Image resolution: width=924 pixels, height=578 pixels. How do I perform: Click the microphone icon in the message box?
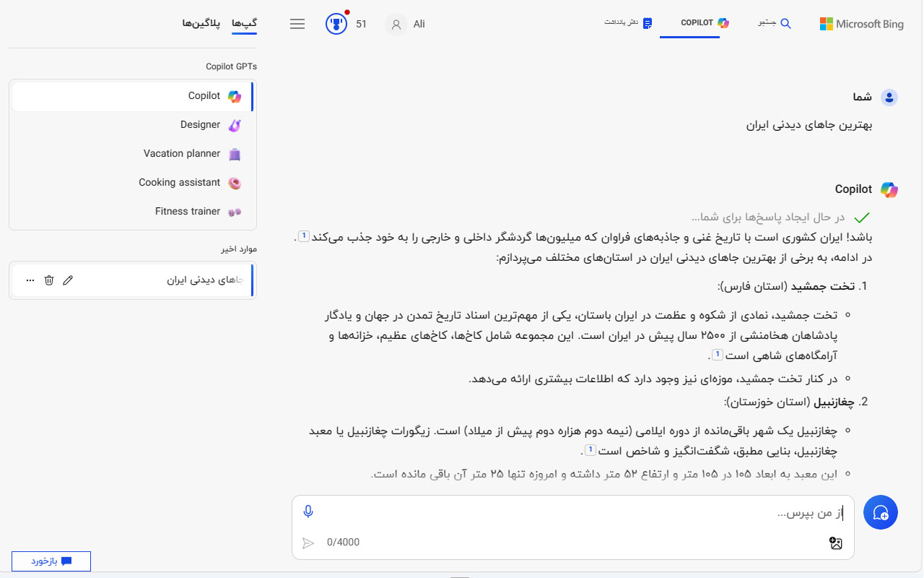tap(308, 511)
